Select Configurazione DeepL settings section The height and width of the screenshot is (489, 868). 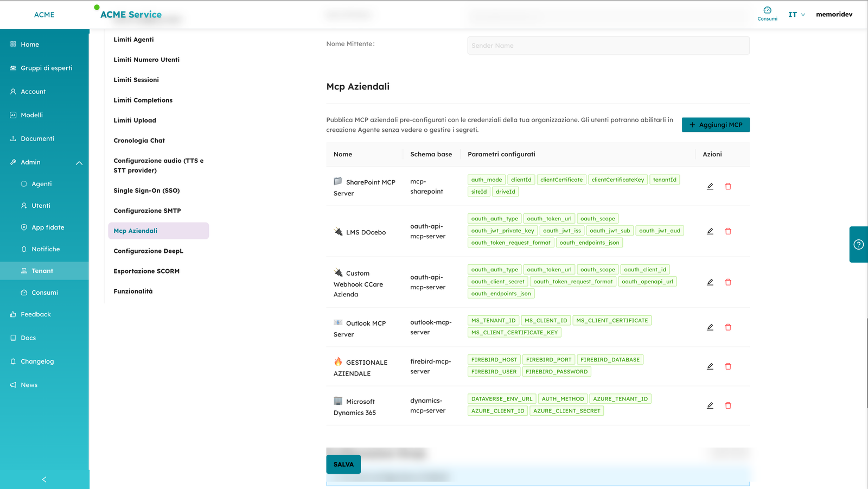pos(148,251)
